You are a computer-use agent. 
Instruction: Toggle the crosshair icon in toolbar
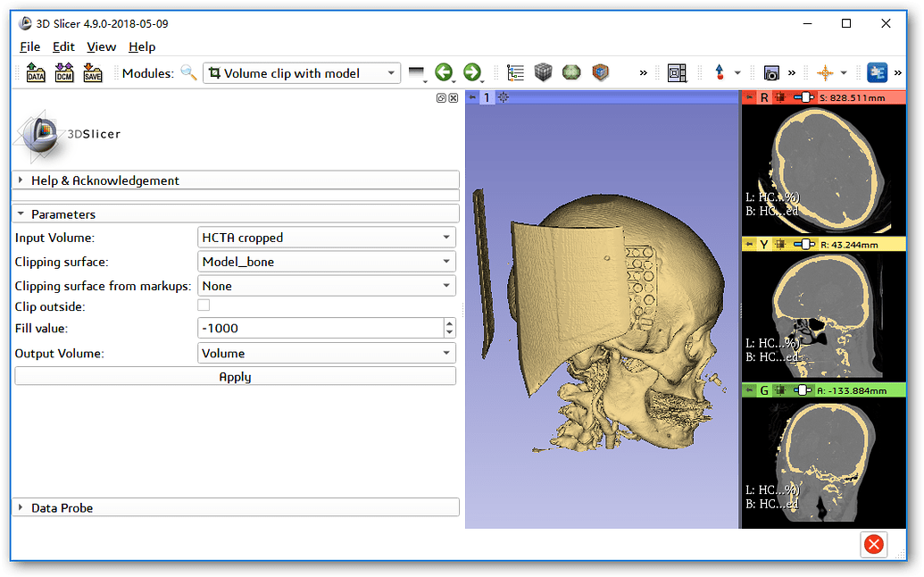[x=826, y=73]
